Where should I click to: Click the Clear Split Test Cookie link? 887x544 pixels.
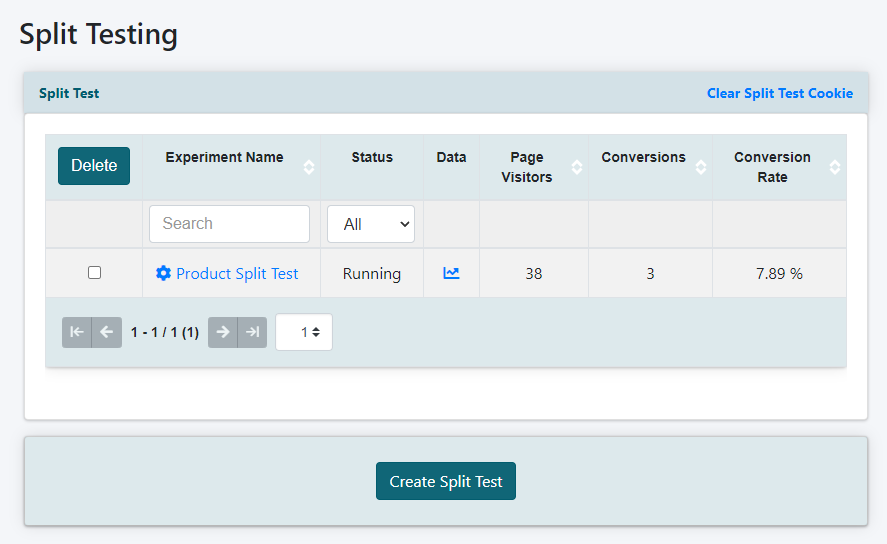tap(780, 93)
